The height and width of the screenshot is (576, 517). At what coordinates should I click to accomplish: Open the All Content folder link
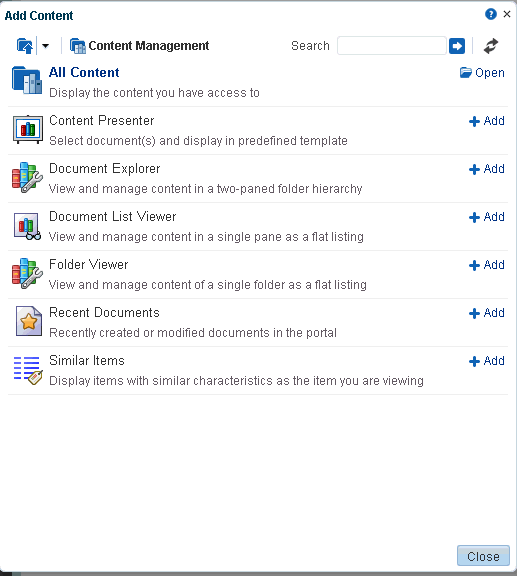(x=84, y=72)
